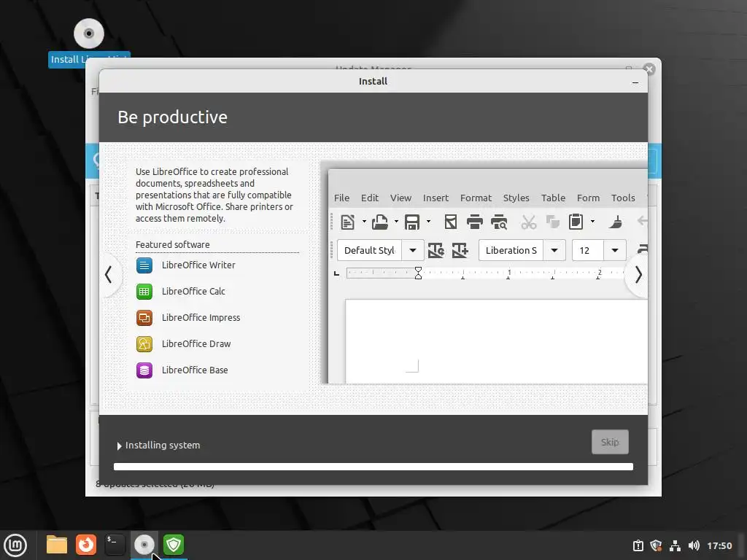The height and width of the screenshot is (560, 747).
Task: Open the Insert menu in the preview
Action: (x=436, y=198)
